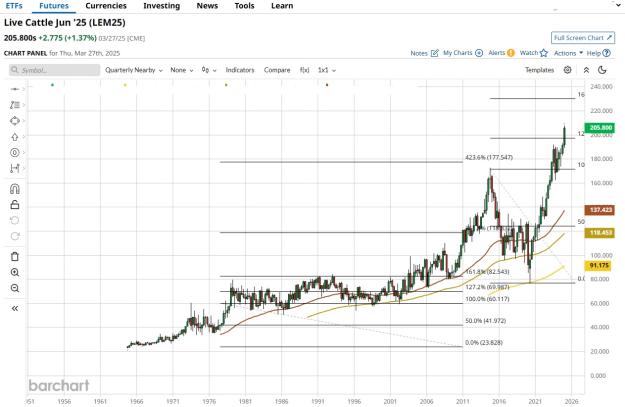
Task: Open the Learn menu
Action: click(282, 6)
